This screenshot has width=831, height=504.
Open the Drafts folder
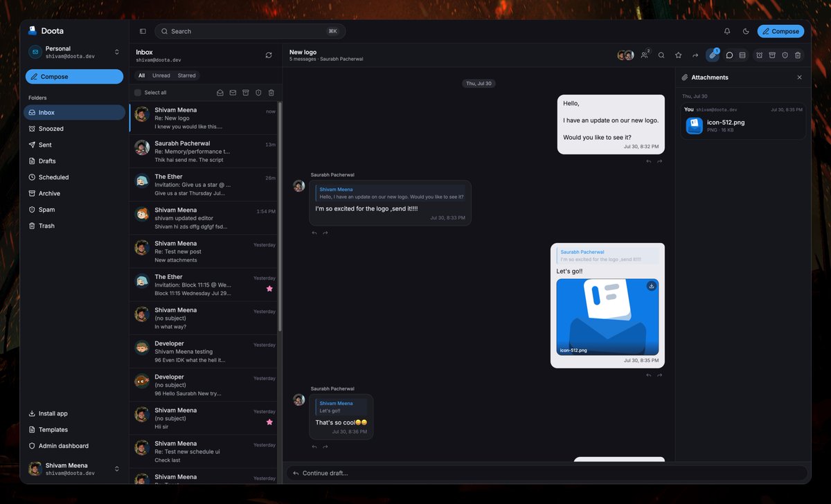74,161
